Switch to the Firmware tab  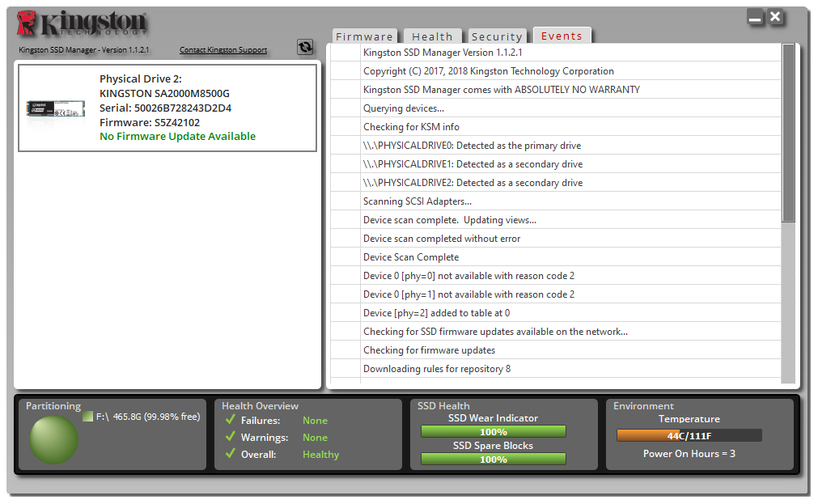(365, 36)
